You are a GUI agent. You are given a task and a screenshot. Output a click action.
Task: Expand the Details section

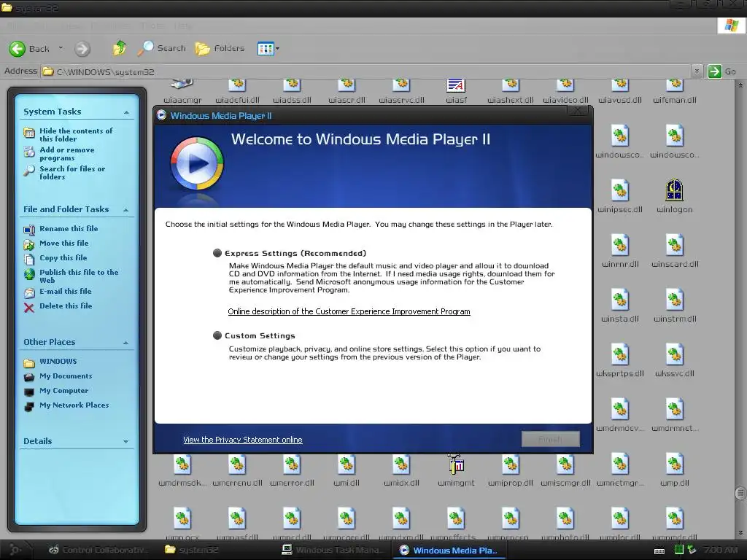coord(126,442)
